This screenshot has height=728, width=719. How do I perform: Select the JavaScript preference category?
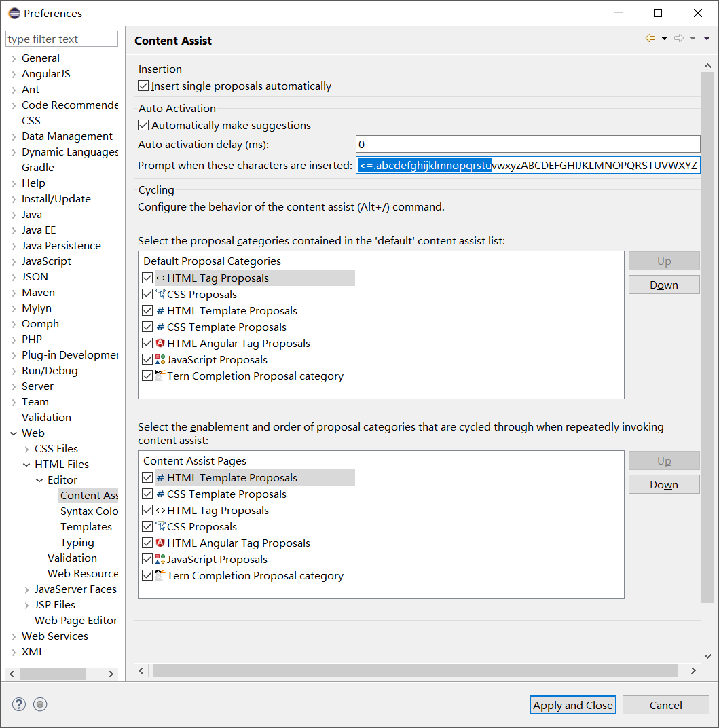[46, 261]
